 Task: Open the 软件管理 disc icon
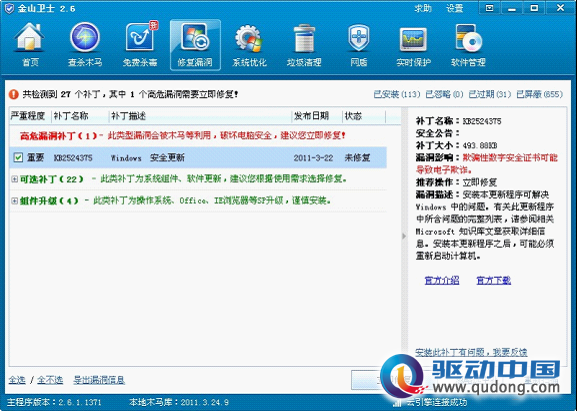[468, 45]
